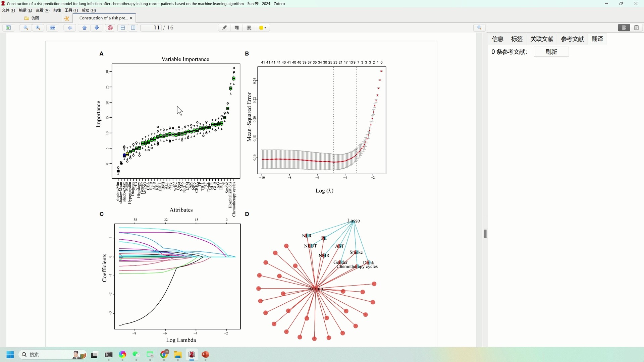The height and width of the screenshot is (362, 644).
Task: Open the 工具 (Tools) menu
Action: tap(71, 10)
